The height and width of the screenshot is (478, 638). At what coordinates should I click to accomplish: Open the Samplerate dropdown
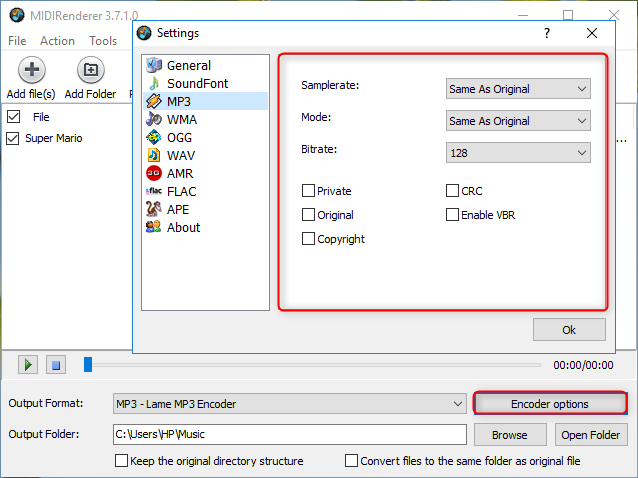518,89
